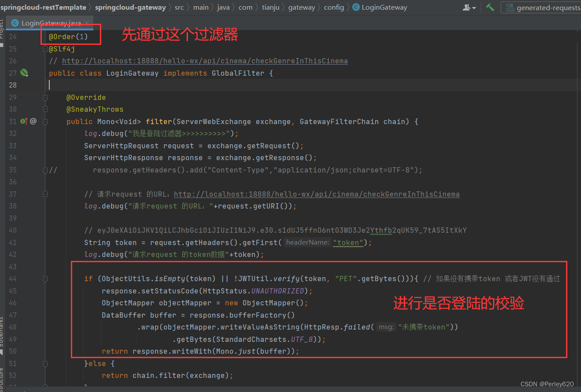Click the LoginGateway class breadcrumb
The height and width of the screenshot is (392, 581).
[380, 7]
